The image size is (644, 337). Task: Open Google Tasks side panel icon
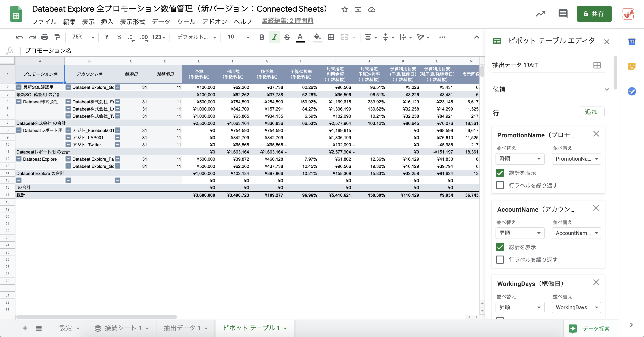click(632, 91)
